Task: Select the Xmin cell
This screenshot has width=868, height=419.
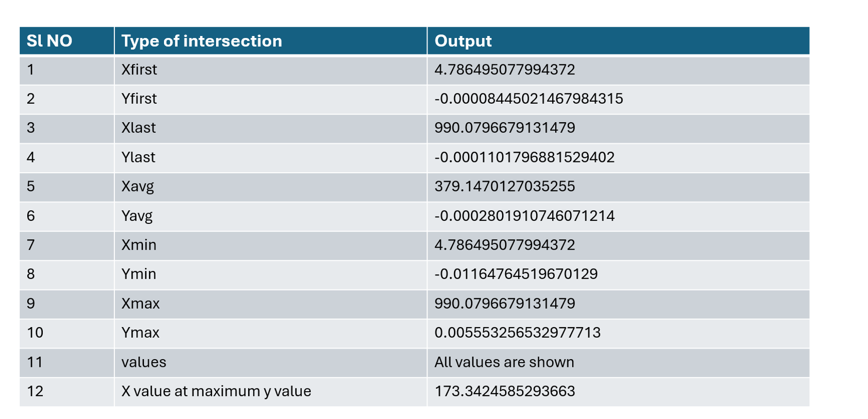Action: pos(139,245)
